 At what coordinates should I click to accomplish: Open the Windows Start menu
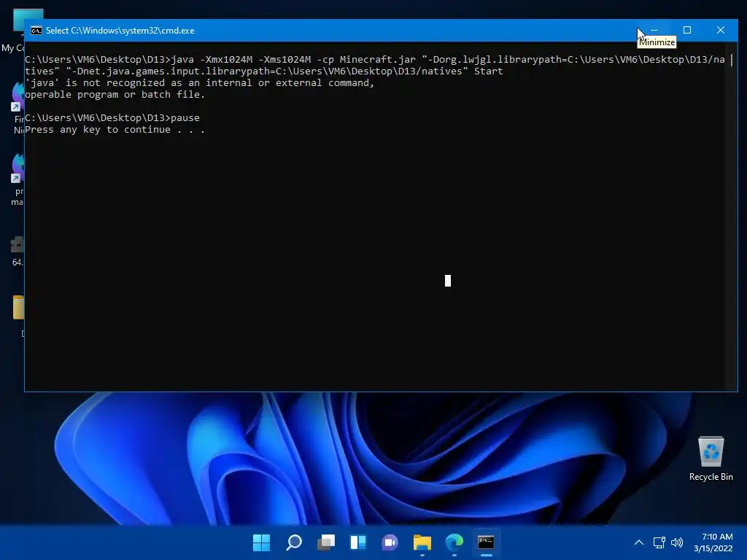click(x=261, y=542)
